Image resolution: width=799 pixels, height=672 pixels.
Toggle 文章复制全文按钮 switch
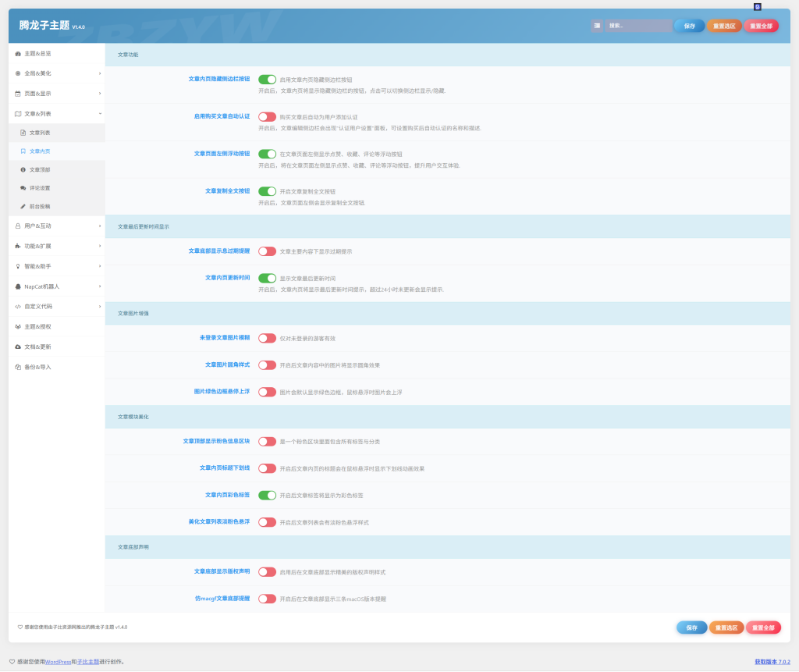pyautogui.click(x=267, y=191)
